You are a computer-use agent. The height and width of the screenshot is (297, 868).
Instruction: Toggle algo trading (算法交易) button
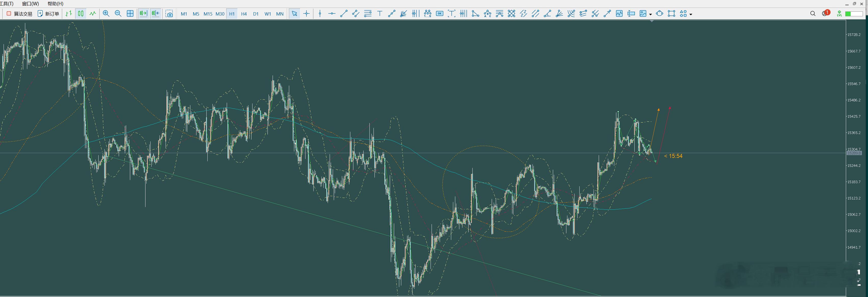(x=20, y=13)
